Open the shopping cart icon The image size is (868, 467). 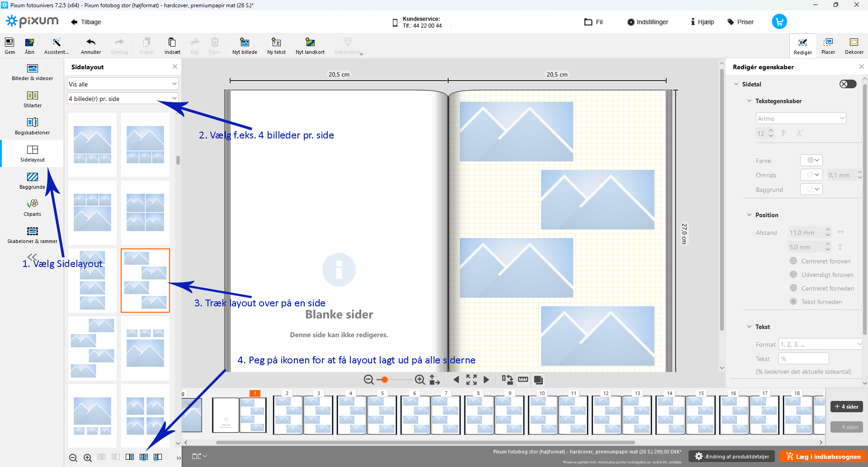click(x=779, y=22)
